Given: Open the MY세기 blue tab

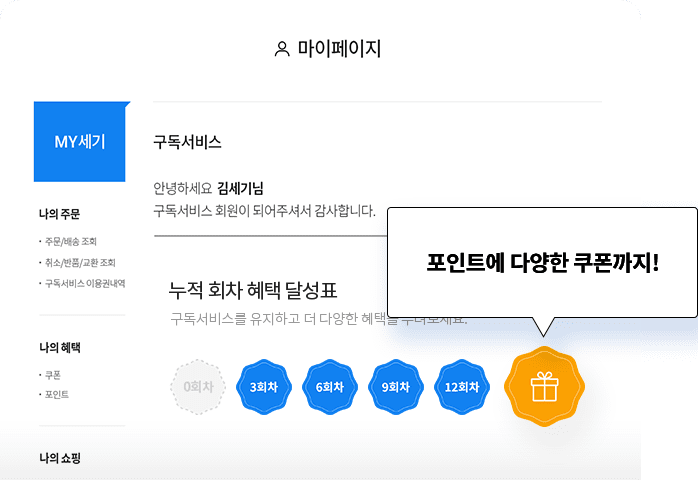Looking at the screenshot, I should (x=80, y=142).
